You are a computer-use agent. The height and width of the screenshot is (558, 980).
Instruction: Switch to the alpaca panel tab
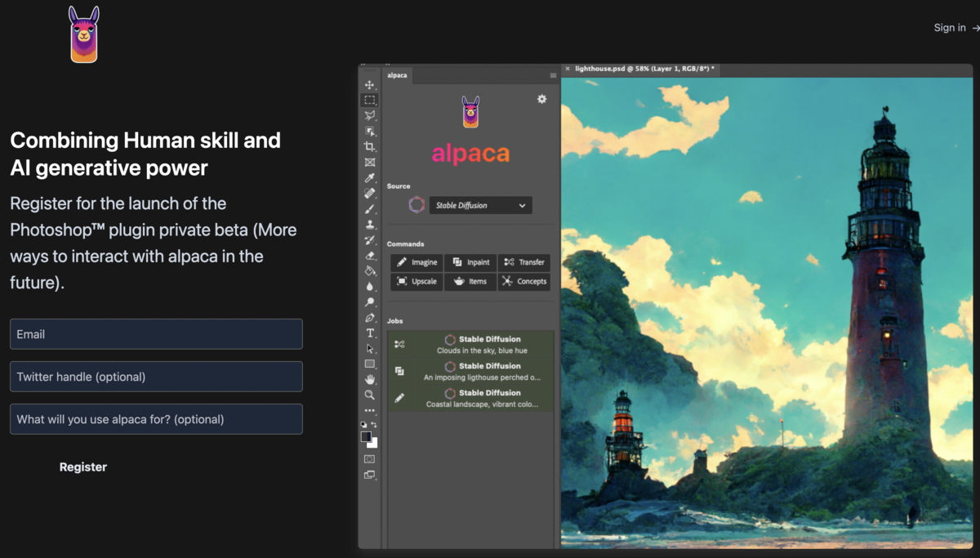coord(398,75)
